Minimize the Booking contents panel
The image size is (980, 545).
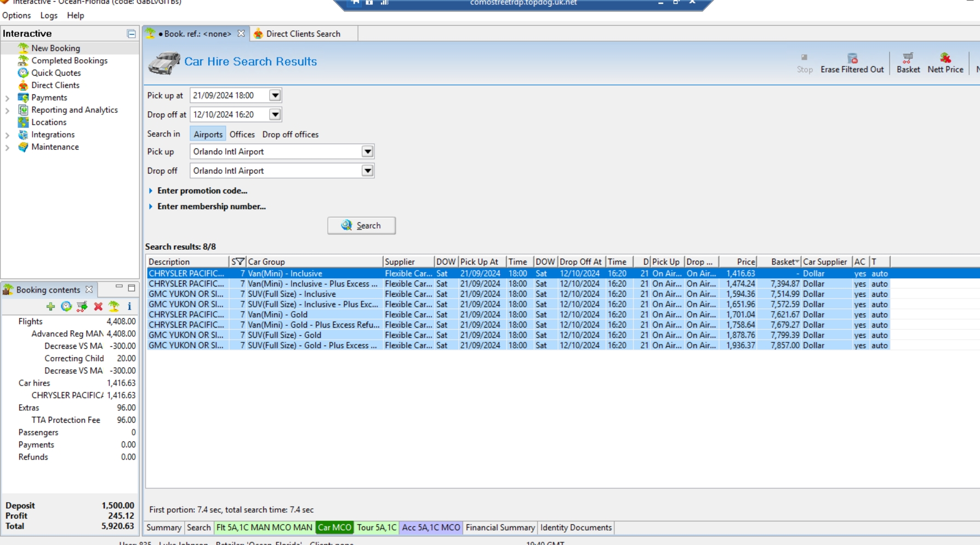pos(119,288)
